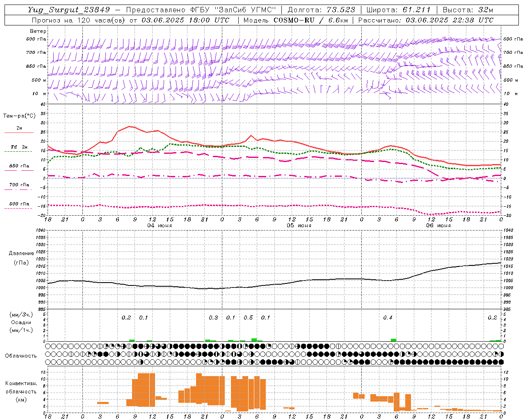
Task: Click the computed time "03.06.2025 22:38 UTC"
Action: [450, 20]
